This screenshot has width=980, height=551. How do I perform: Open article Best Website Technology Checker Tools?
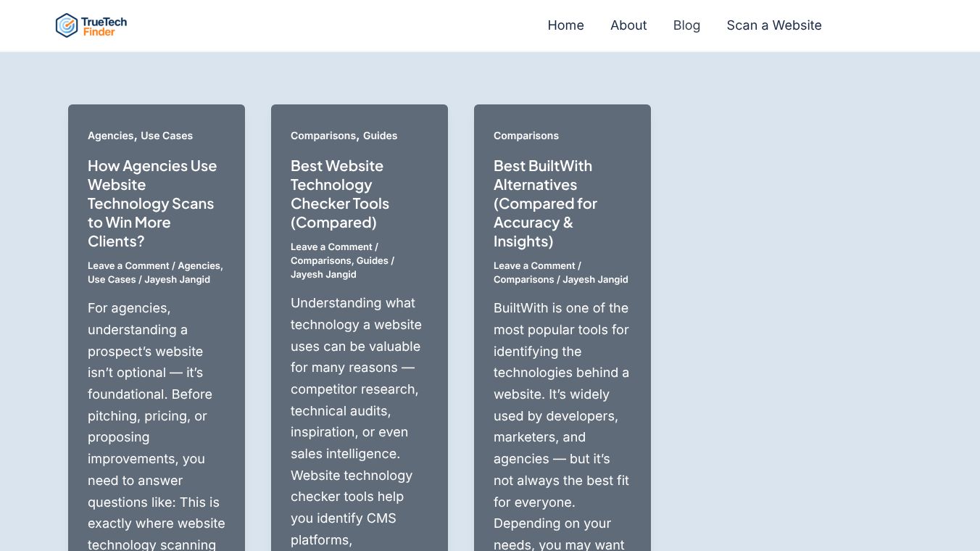pyautogui.click(x=340, y=194)
